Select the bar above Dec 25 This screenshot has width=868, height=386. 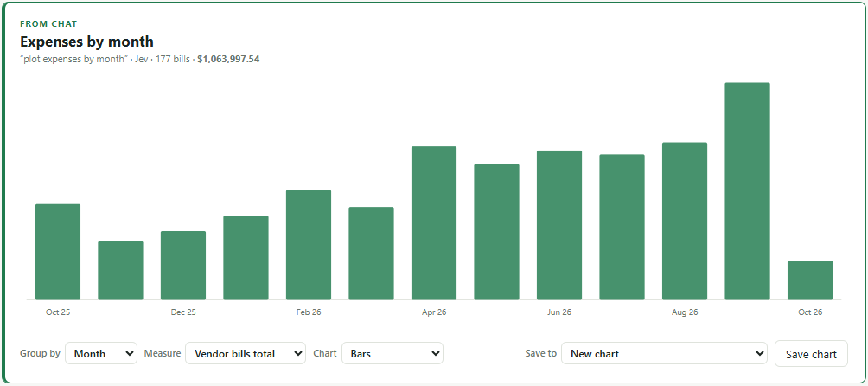183,266
